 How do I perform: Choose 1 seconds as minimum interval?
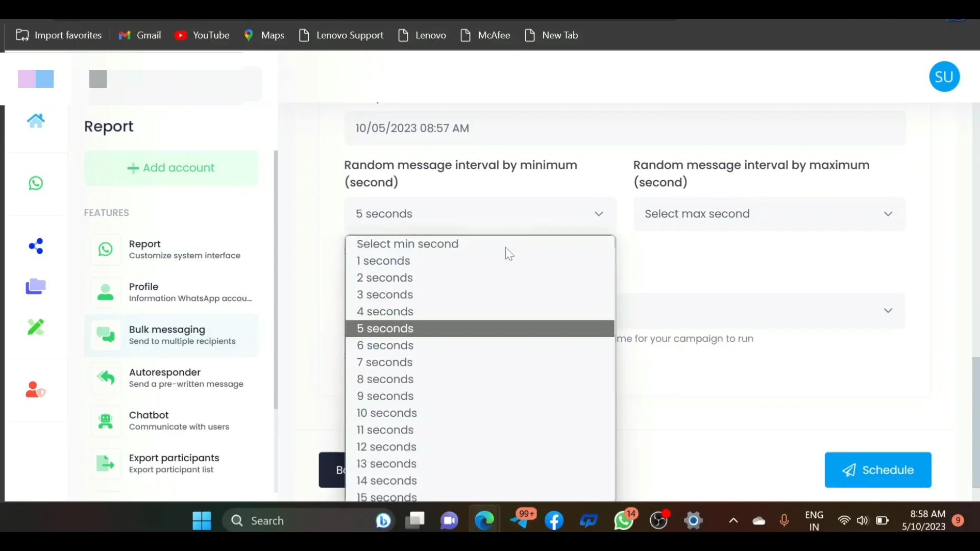click(x=383, y=261)
